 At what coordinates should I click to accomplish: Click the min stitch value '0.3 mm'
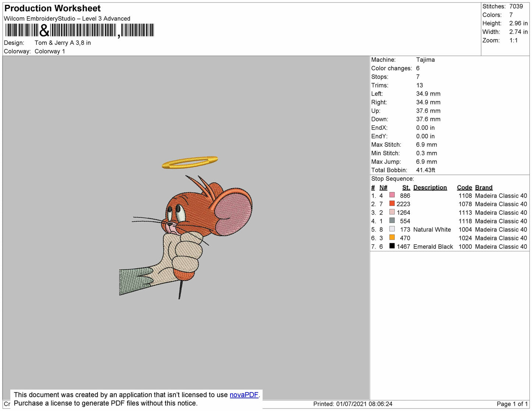(x=427, y=153)
